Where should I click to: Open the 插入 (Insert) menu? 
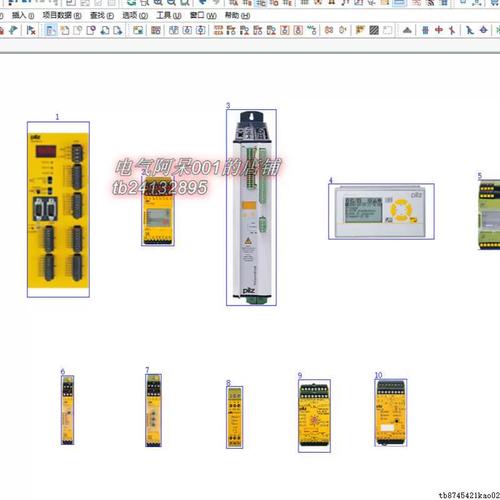[23, 15]
